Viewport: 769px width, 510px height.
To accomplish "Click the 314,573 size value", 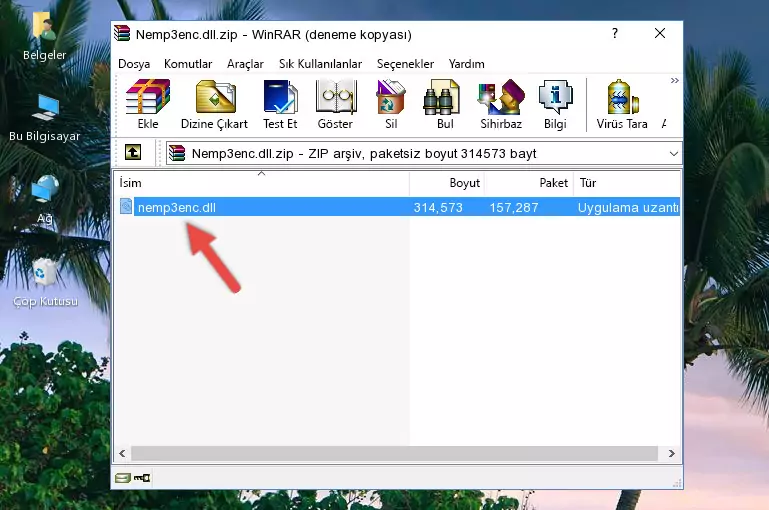I will [438, 207].
